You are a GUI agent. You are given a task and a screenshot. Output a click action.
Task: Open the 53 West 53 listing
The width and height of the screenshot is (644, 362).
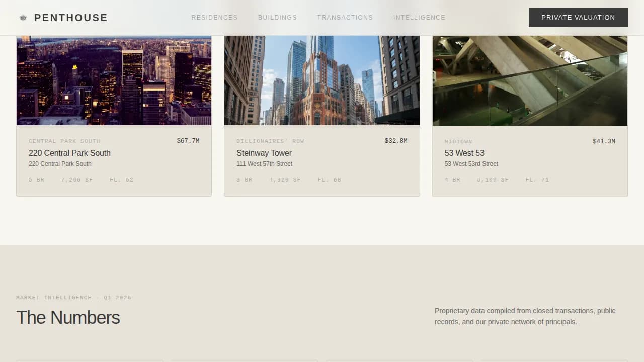(x=464, y=153)
